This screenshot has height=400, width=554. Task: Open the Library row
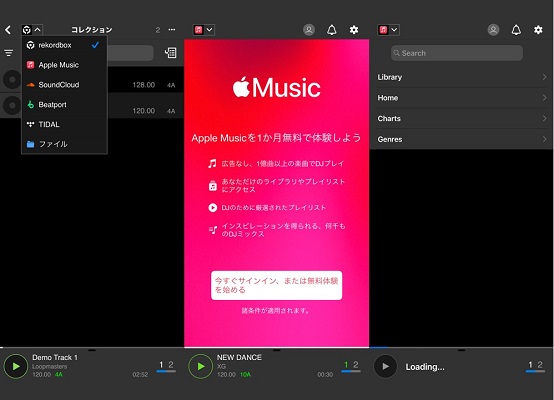click(461, 77)
